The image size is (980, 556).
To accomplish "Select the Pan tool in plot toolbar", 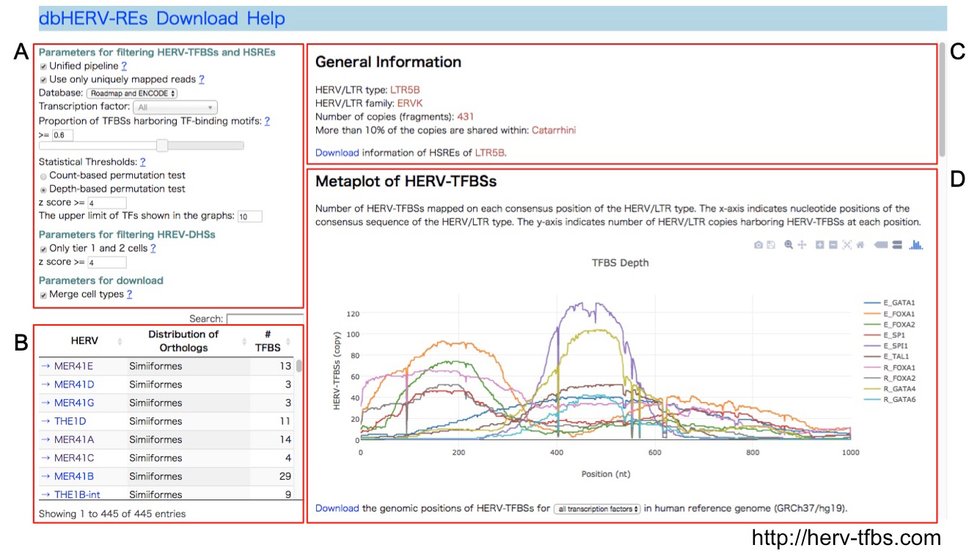I will [802, 245].
